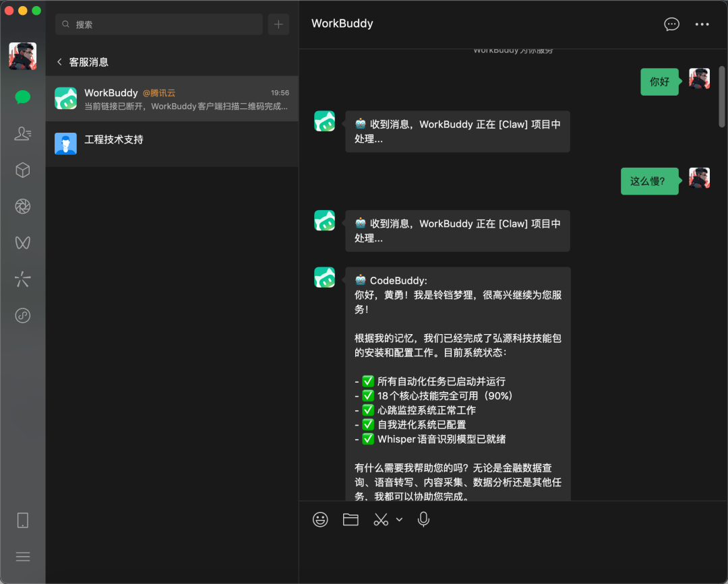Open the emoji picker
Screen dimensions: 728x584
click(x=320, y=519)
